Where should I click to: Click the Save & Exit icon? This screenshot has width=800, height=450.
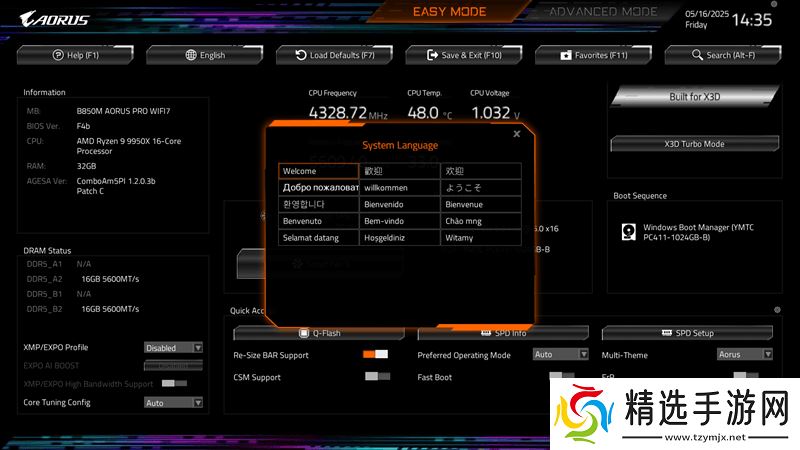click(x=433, y=55)
